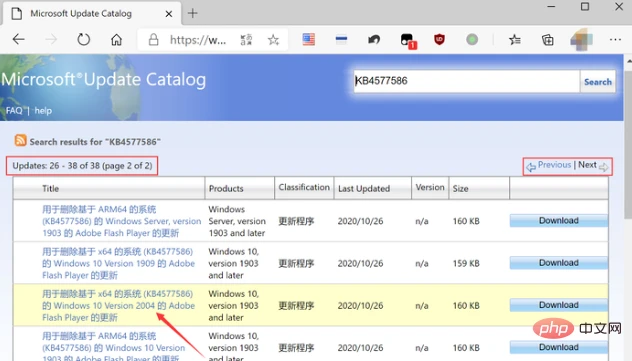
Task: Open the help link
Action: [43, 110]
